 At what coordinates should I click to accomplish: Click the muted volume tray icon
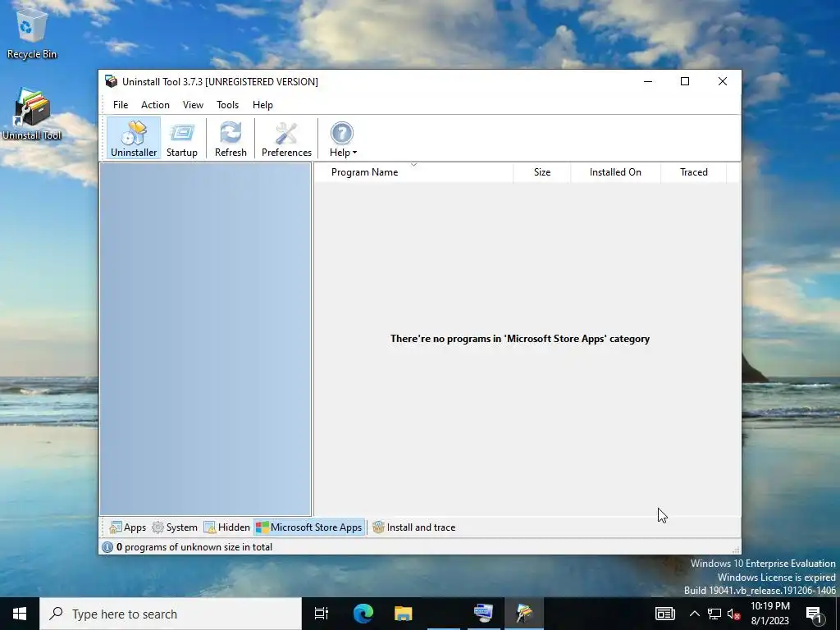click(734, 614)
